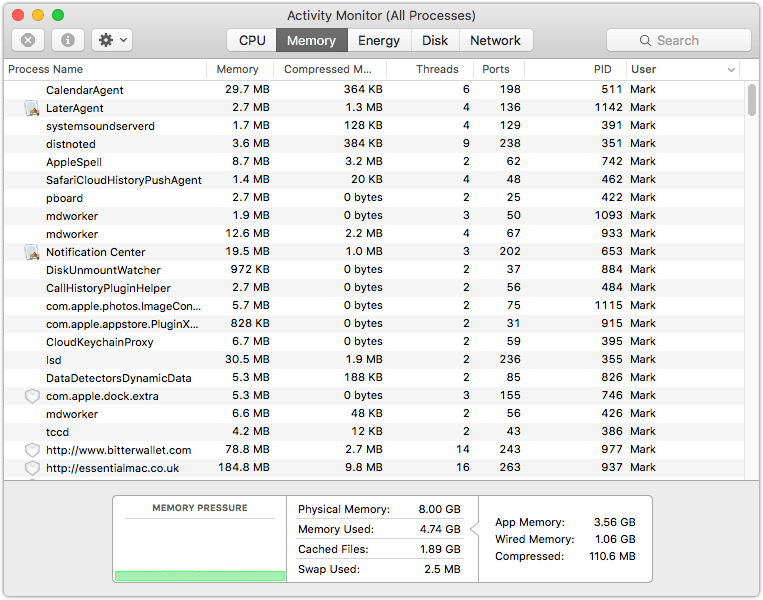Screen dimensions: 763x600
Task: Select mdworker with PID 426
Action: [374, 414]
